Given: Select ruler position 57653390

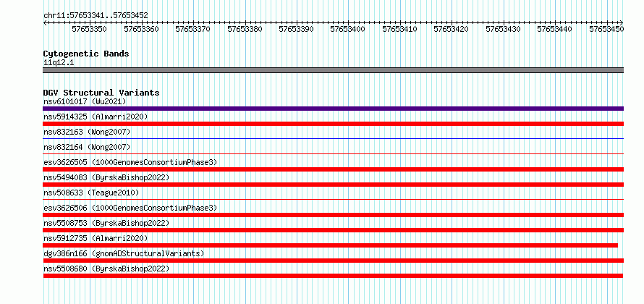Looking at the screenshot, I should (x=297, y=29).
